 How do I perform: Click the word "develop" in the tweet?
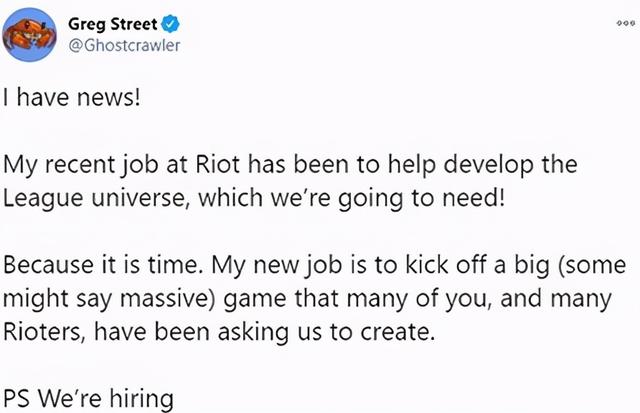(488, 165)
